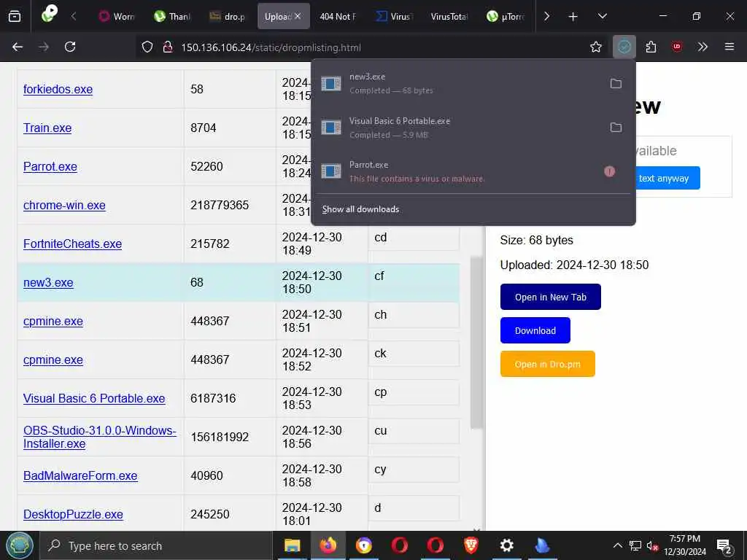Viewport: 747px width, 560px height.
Task: Open the tracking protection shield
Action: click(x=147, y=47)
